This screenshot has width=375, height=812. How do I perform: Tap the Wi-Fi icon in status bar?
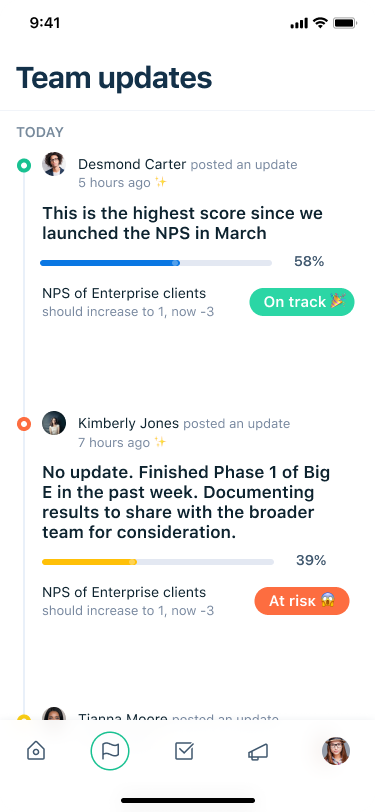(x=321, y=23)
